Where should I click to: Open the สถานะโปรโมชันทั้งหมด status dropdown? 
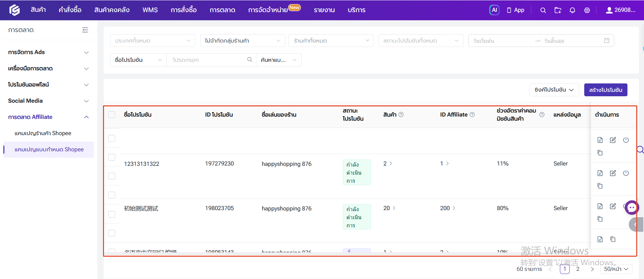(x=420, y=41)
